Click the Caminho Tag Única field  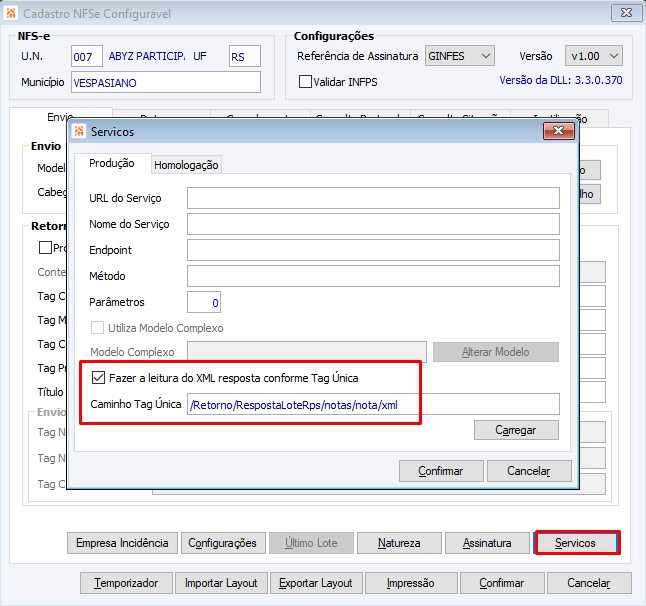(x=373, y=404)
